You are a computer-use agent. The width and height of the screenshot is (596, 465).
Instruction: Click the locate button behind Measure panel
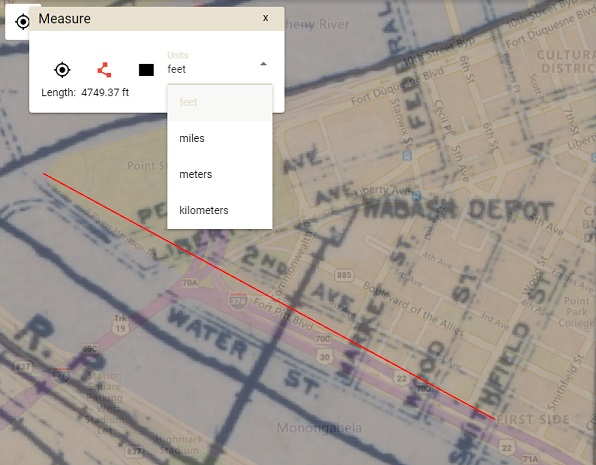point(22,22)
